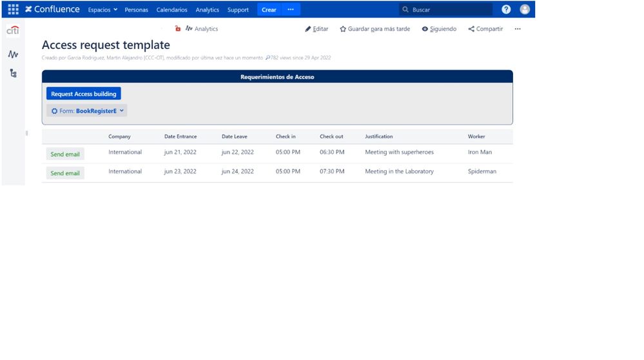Select the 'jun 24, 2022' cell
Screen dimensions: 644x360
(238, 171)
